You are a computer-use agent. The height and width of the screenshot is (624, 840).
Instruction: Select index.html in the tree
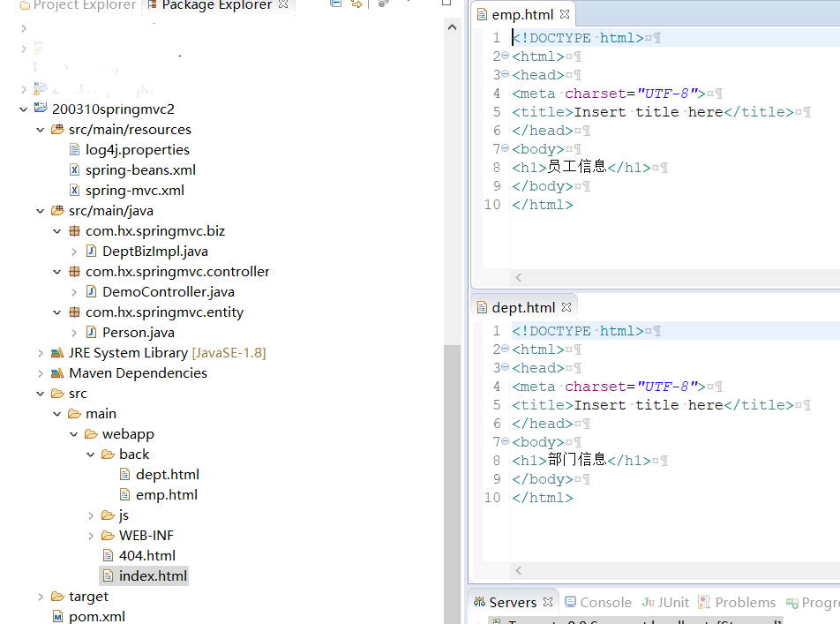pos(153,575)
